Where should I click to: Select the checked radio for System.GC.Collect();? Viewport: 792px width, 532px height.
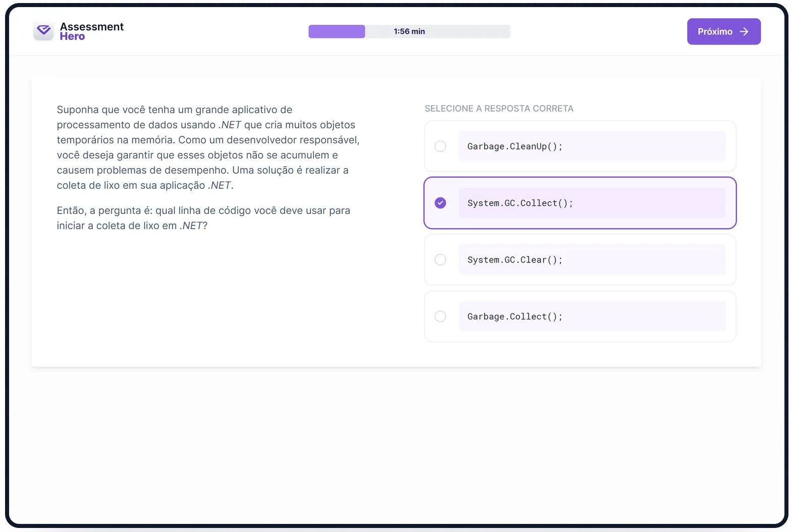[x=440, y=203]
